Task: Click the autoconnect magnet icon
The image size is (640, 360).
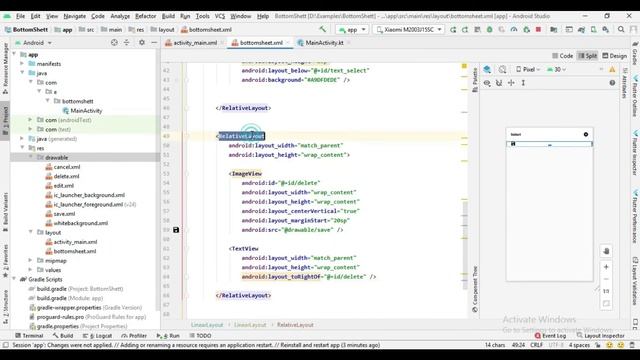Action: (499, 83)
